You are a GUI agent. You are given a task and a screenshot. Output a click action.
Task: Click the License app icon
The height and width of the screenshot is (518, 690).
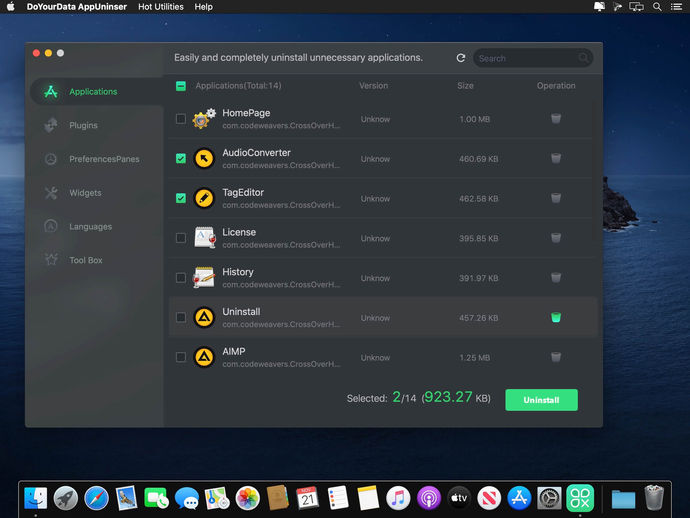205,238
